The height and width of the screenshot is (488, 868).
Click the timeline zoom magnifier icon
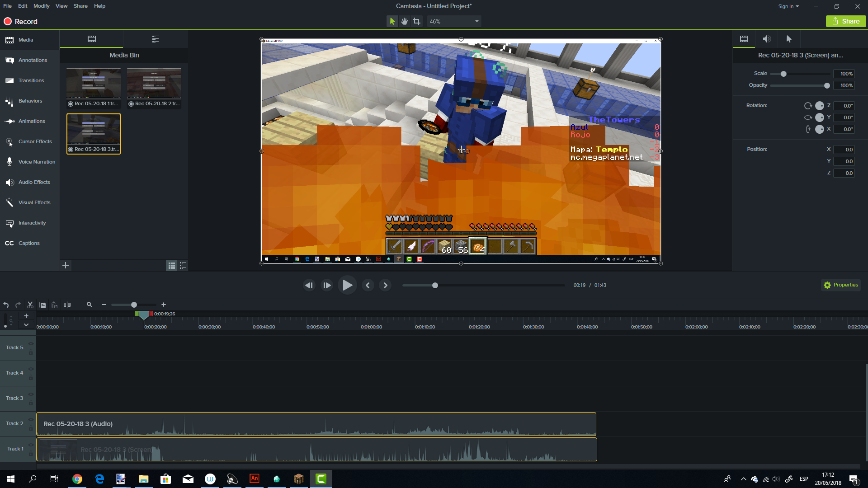[x=90, y=305]
